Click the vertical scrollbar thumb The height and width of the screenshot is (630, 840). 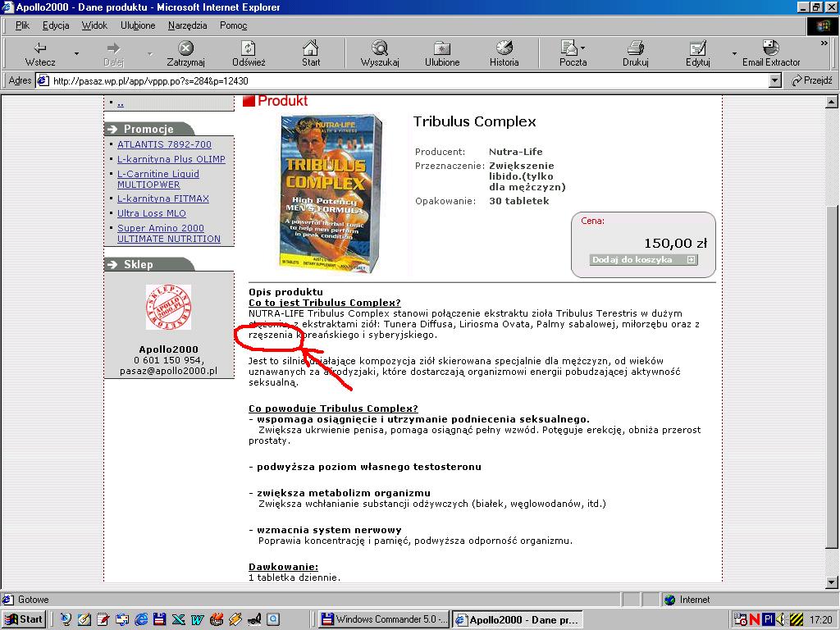pos(831,377)
